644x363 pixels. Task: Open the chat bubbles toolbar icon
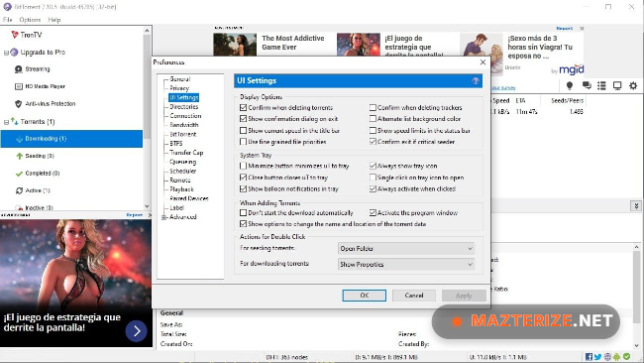point(587,85)
